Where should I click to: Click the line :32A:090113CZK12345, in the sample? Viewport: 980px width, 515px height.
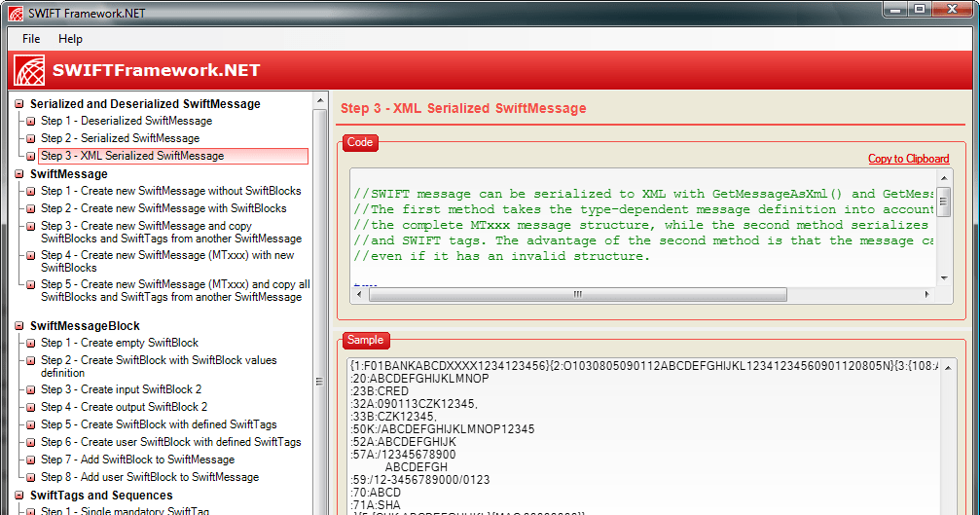[x=414, y=404]
